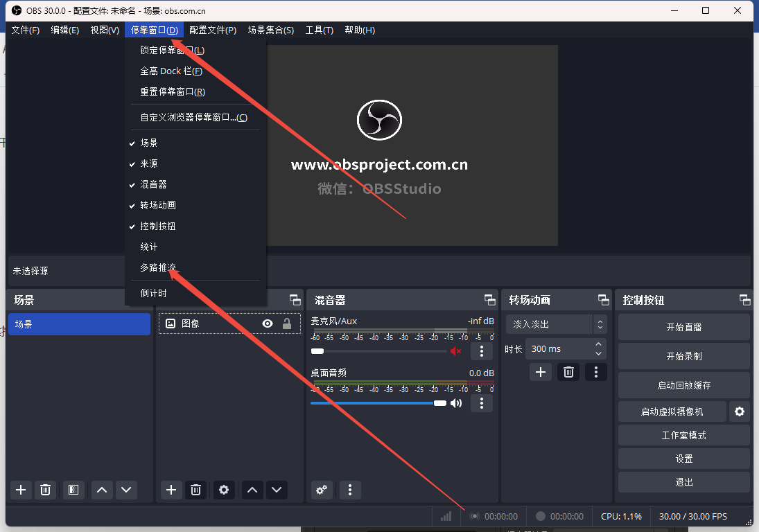Add a new transition with plus button

(541, 372)
